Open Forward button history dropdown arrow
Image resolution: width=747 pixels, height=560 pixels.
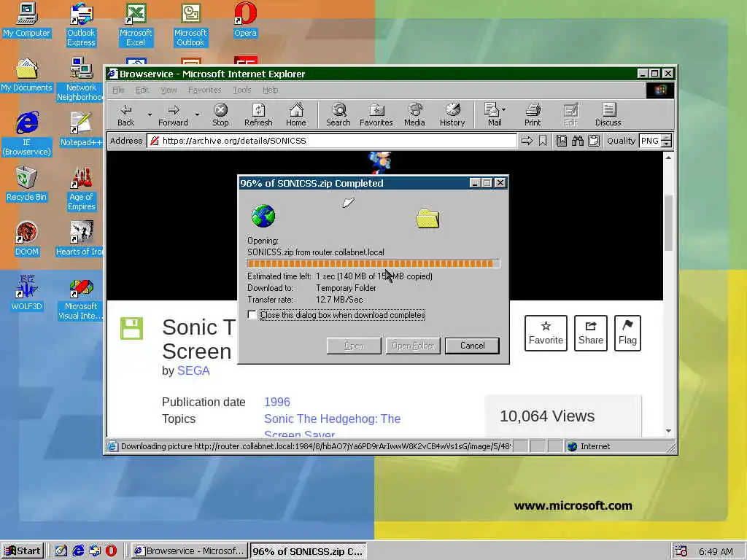(197, 114)
